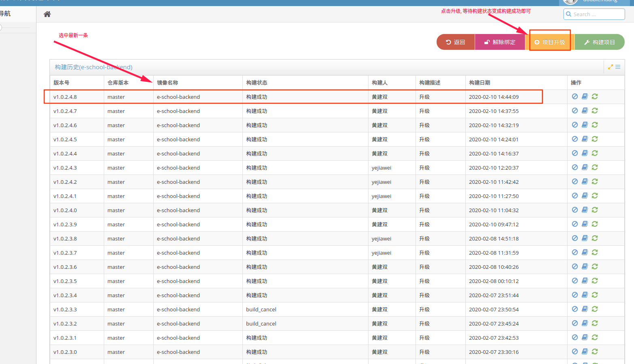Image resolution: width=634 pixels, height=364 pixels.
Task: Open the log book icon for v1.0.2.4.7
Action: tap(585, 111)
